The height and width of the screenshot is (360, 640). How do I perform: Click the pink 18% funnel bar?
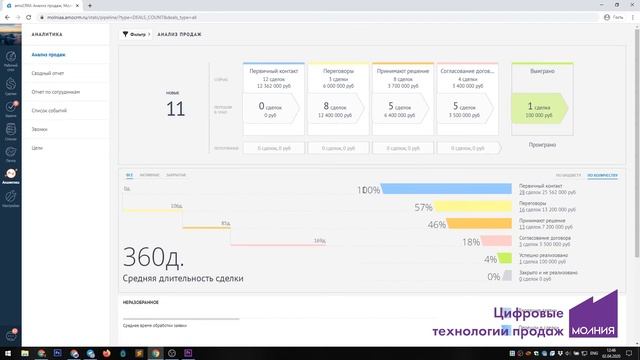point(496,241)
